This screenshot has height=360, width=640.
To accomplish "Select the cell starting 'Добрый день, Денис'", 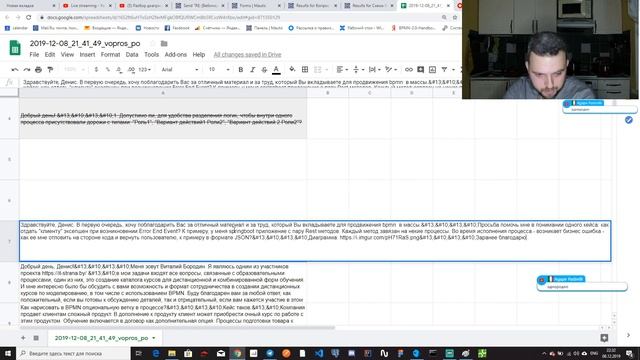I will click(163, 283).
